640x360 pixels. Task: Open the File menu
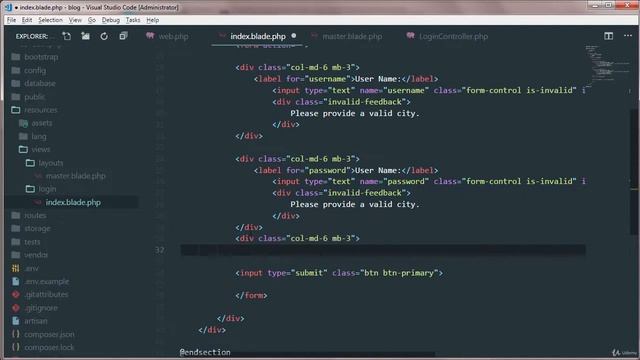11,20
